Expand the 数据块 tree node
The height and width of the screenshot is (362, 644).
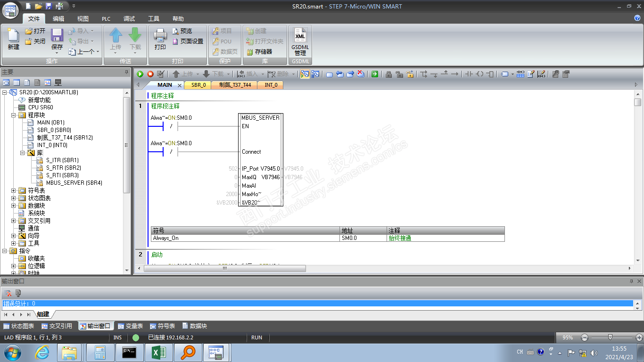pyautogui.click(x=14, y=206)
